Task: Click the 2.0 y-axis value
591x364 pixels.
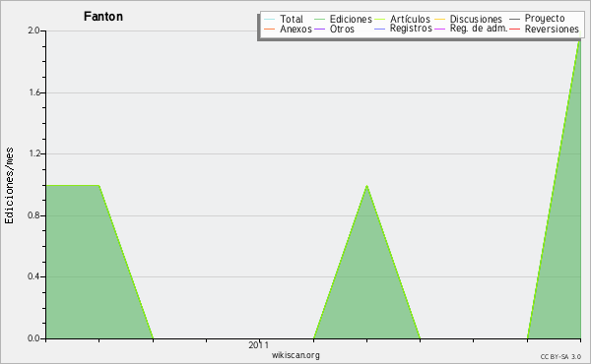Action: [33, 30]
